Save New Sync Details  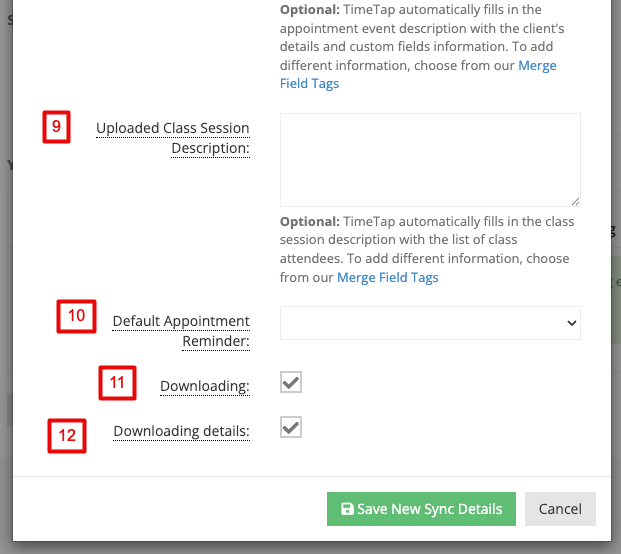[x=421, y=509]
